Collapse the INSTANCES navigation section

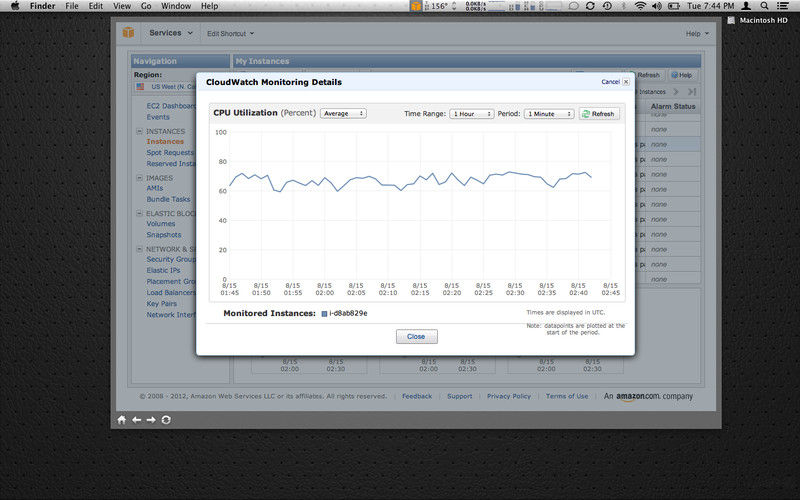(139, 131)
